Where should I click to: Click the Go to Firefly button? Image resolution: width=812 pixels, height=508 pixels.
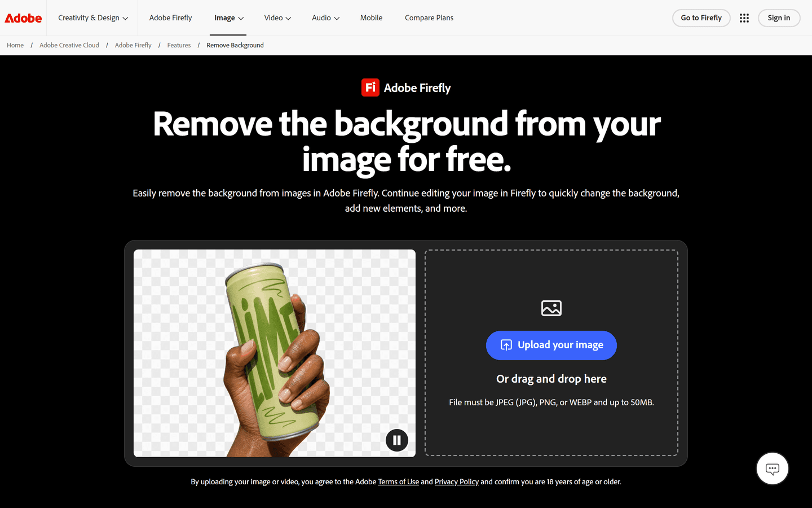click(701, 18)
